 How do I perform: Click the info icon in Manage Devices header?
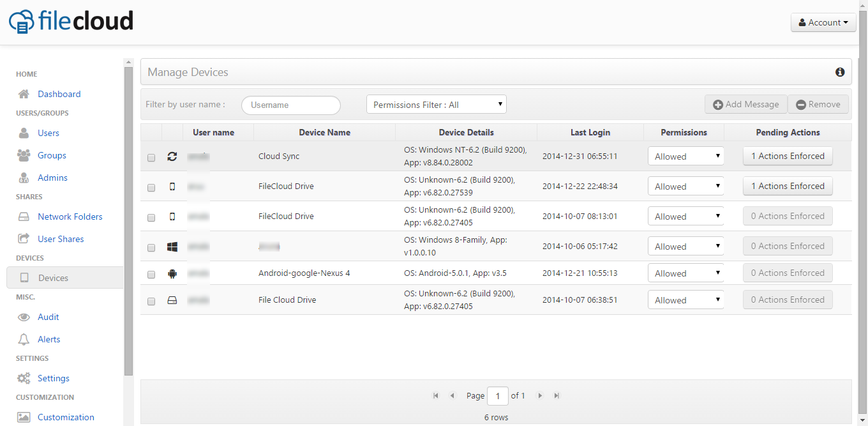840,72
